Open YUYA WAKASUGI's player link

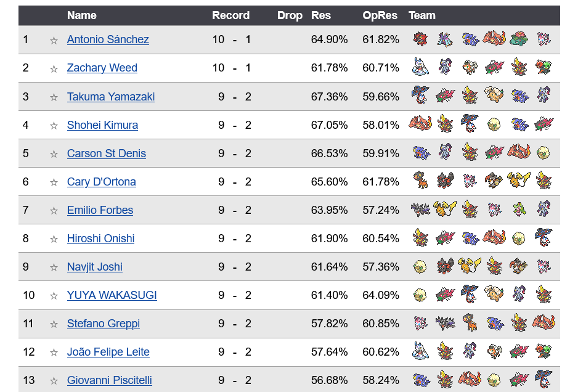[112, 295]
